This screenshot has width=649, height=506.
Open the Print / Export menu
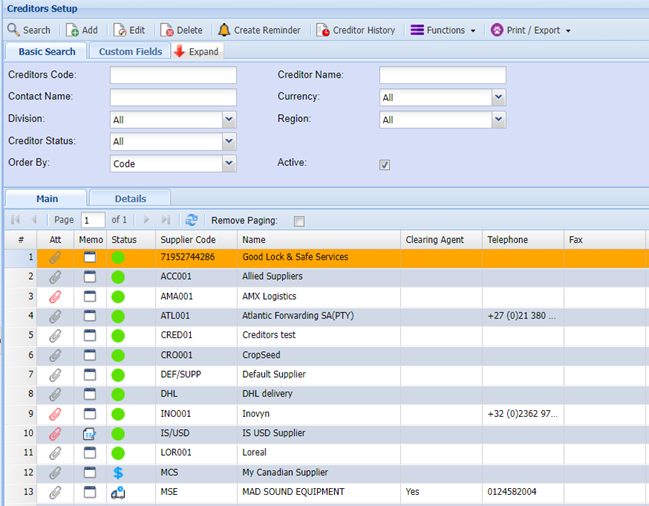tap(530, 30)
